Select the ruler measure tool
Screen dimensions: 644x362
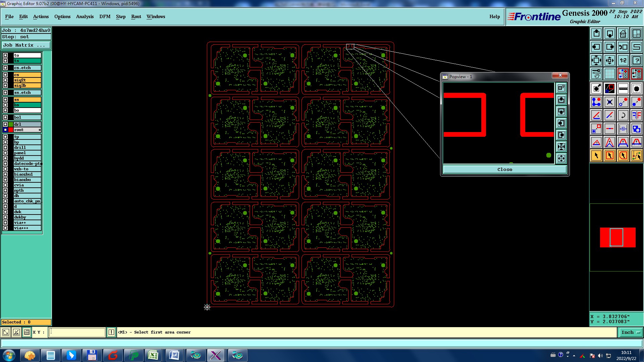[623, 88]
